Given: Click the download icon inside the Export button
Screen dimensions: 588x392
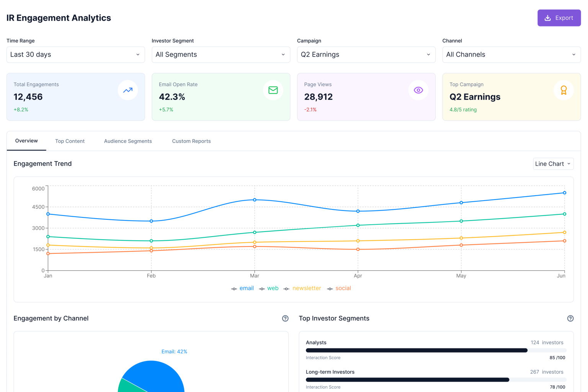Looking at the screenshot, I should [x=547, y=18].
